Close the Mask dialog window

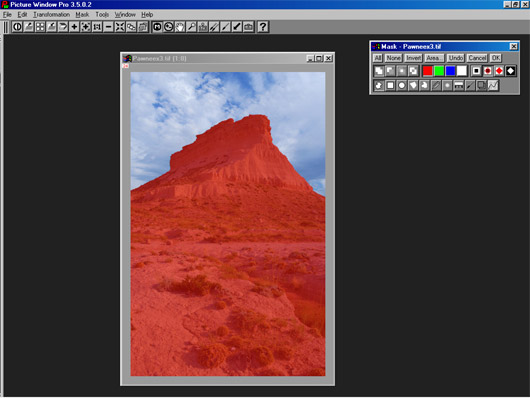(513, 46)
